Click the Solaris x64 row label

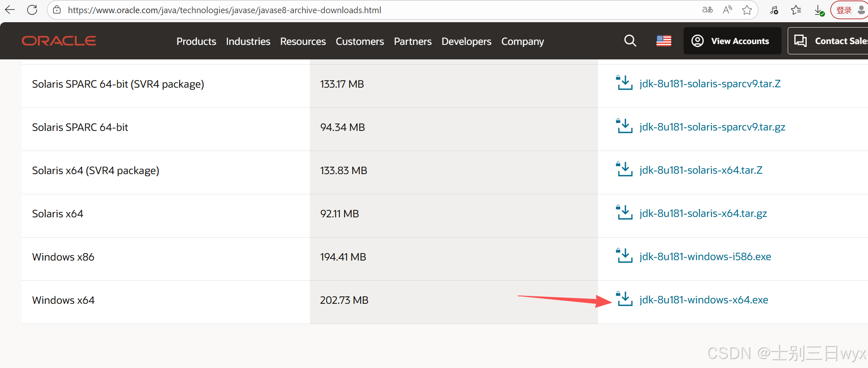pos(58,214)
